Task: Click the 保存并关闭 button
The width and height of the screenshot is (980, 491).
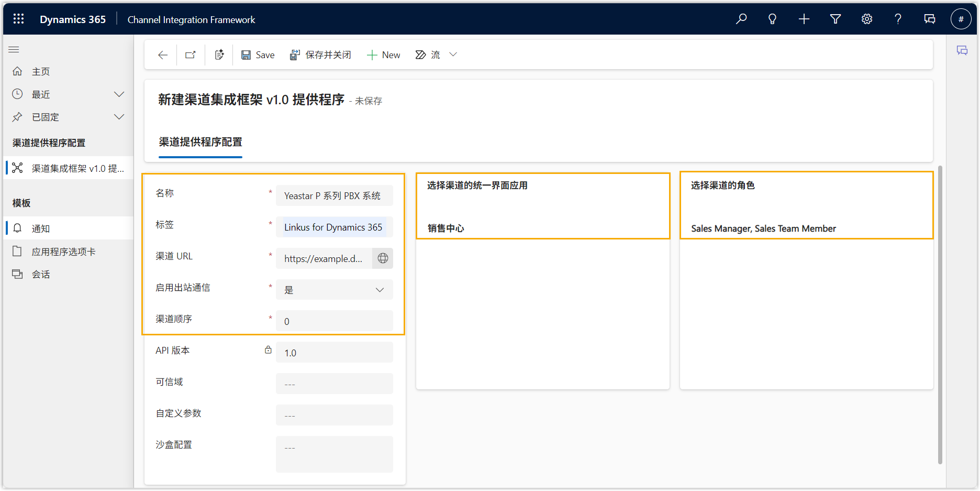Action: 320,55
